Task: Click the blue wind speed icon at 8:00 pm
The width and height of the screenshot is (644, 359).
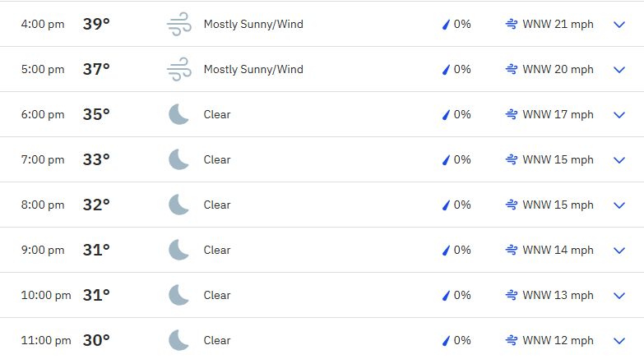Action: point(512,205)
